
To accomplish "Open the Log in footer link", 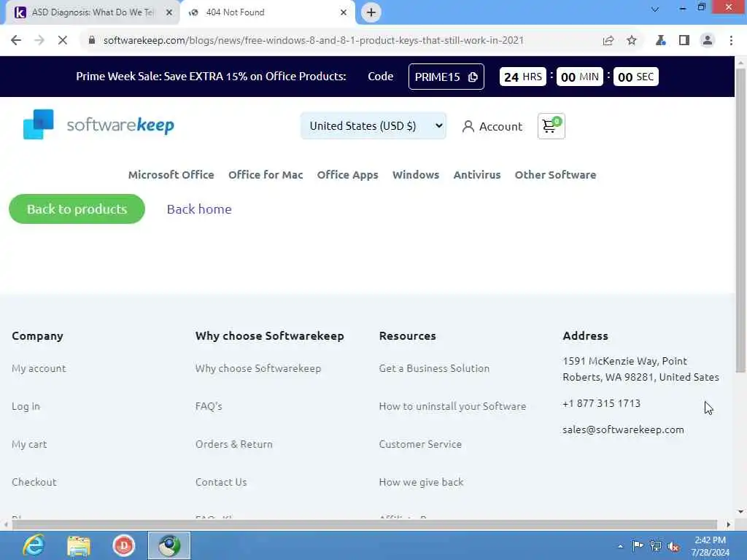I will 26,406.
